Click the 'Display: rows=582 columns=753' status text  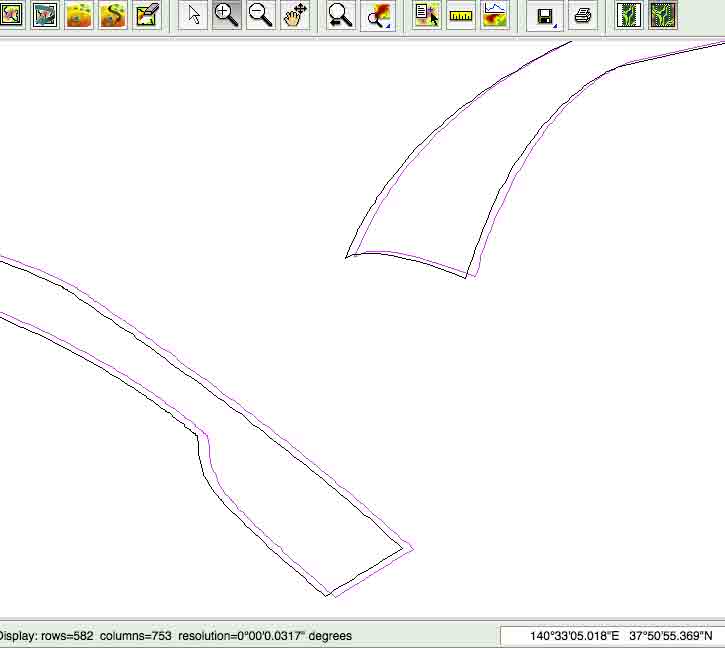(x=85, y=636)
